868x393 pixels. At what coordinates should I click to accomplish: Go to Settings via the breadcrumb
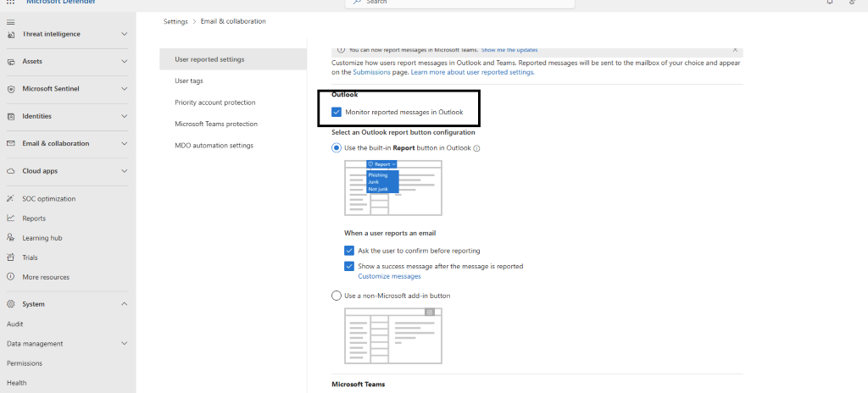(175, 21)
